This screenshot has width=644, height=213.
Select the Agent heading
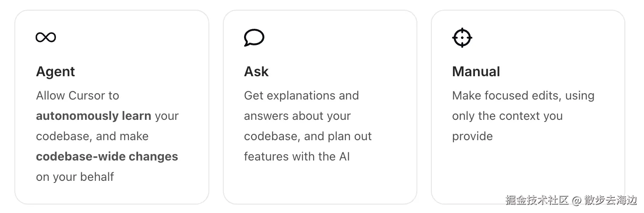coord(56,72)
